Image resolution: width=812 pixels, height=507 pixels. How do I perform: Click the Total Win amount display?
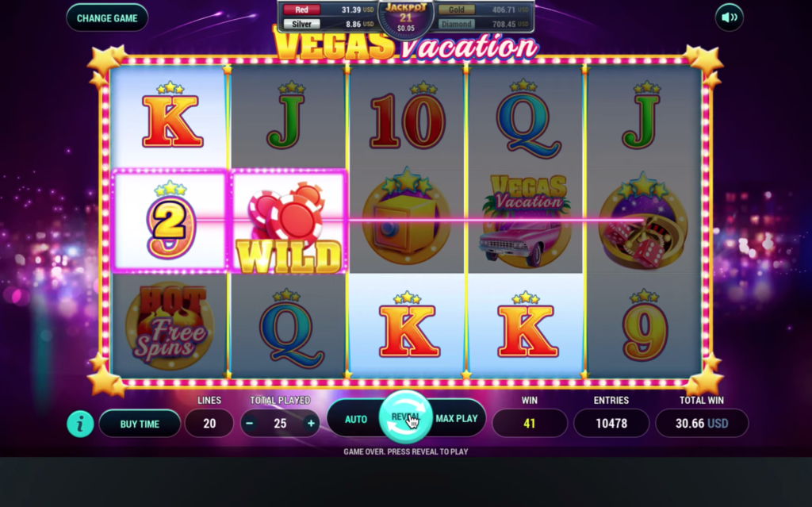pos(702,424)
